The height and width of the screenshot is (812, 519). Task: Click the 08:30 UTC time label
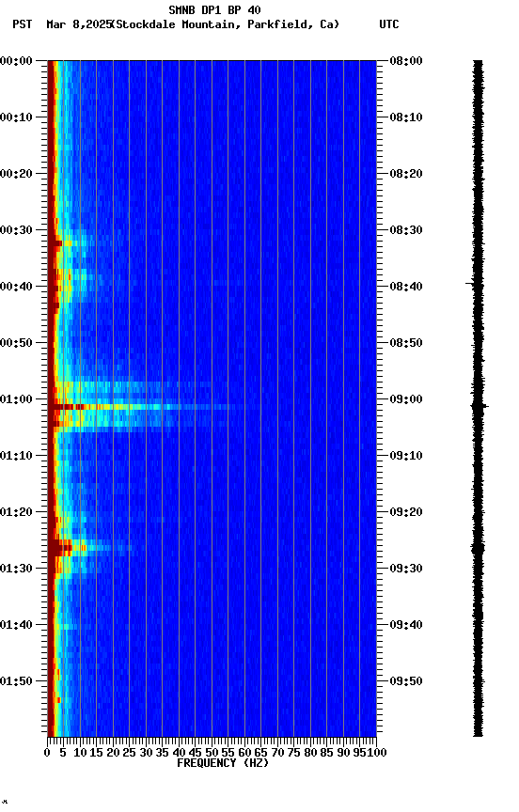pyautogui.click(x=406, y=230)
